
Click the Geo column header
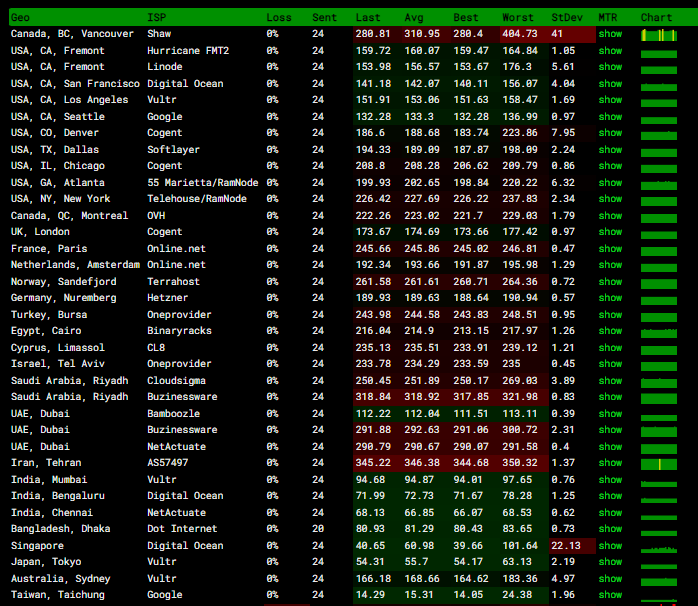(20, 17)
